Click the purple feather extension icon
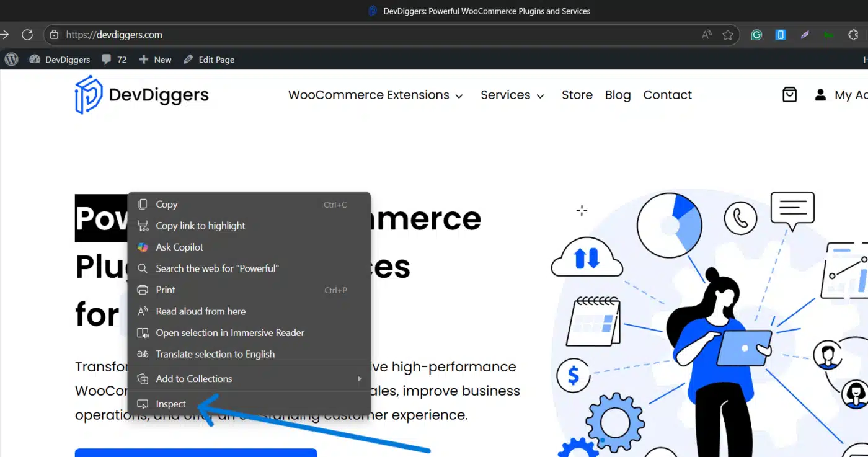868x457 pixels. tap(805, 35)
